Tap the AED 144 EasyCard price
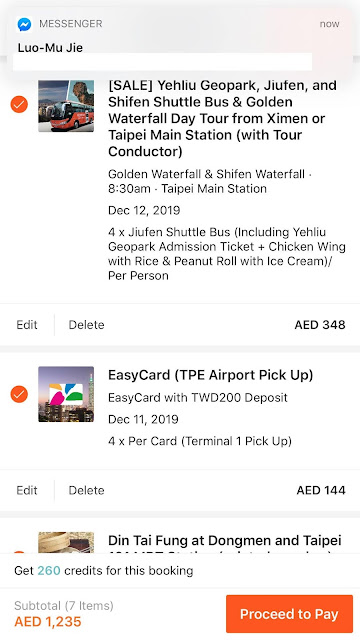The width and height of the screenshot is (360, 640). (321, 490)
